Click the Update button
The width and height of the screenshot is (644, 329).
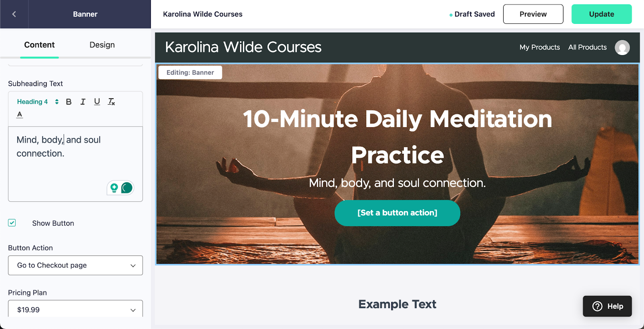click(601, 14)
